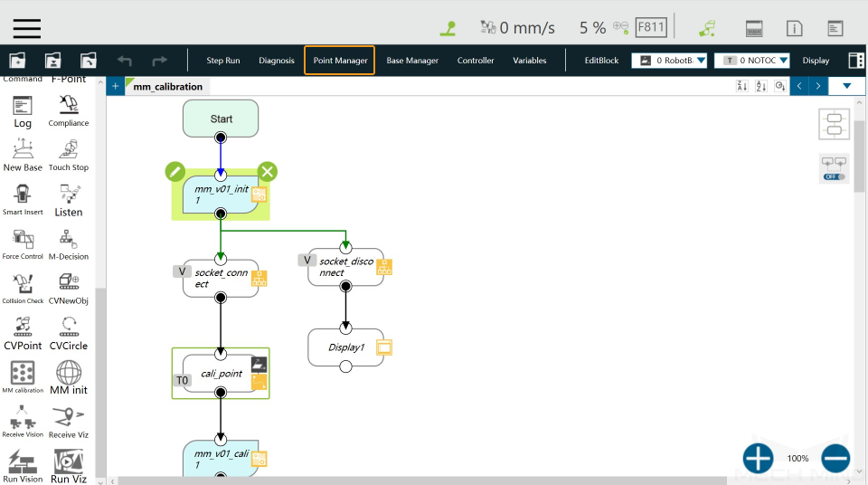
Task: Click the Listen node icon
Action: point(69,194)
